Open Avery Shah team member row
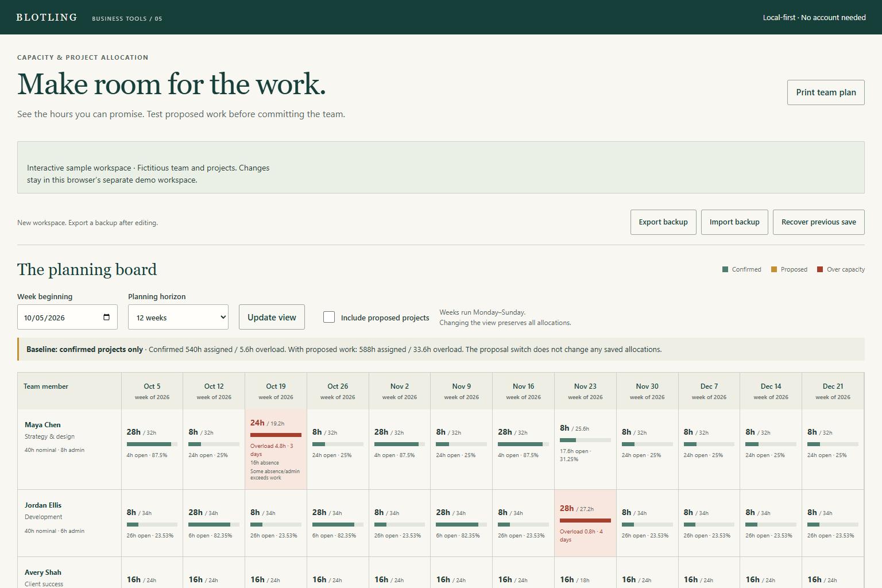The width and height of the screenshot is (882, 588). tap(69, 572)
